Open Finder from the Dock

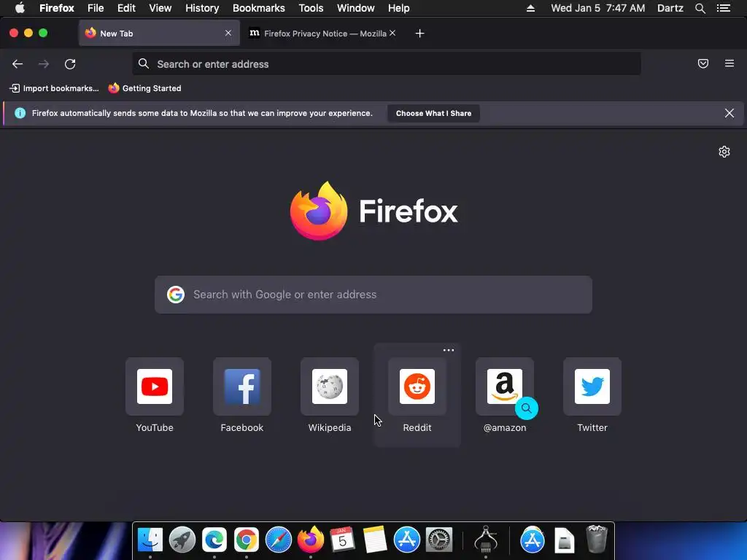coord(150,540)
